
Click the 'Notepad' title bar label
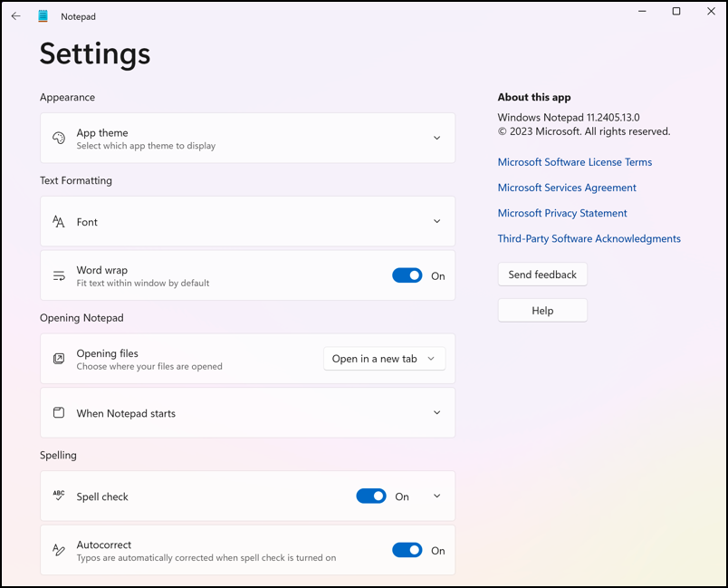click(x=78, y=16)
